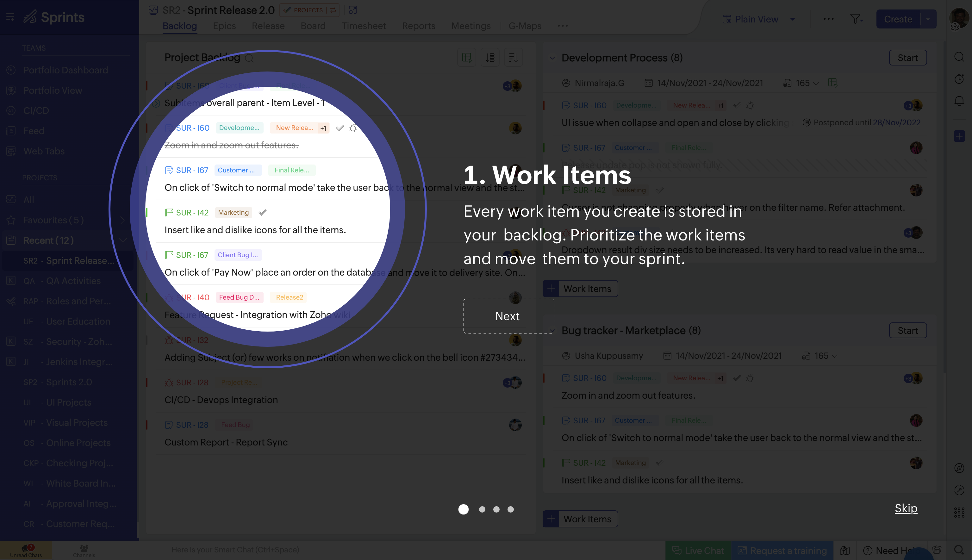Select the second carousel dot indicator
This screenshot has width=972, height=560.
click(x=482, y=509)
